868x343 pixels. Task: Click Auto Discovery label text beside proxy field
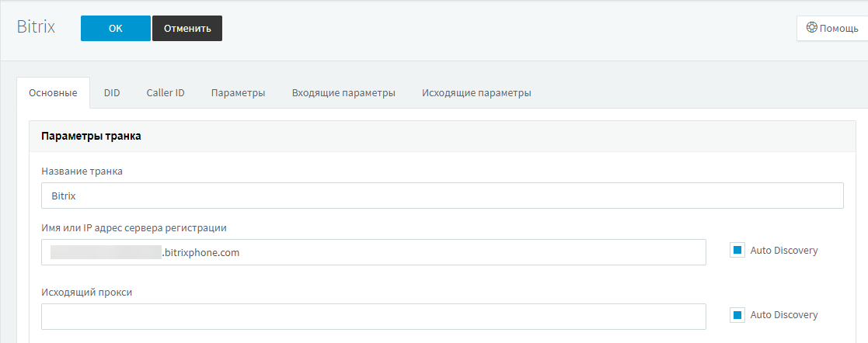pos(784,315)
